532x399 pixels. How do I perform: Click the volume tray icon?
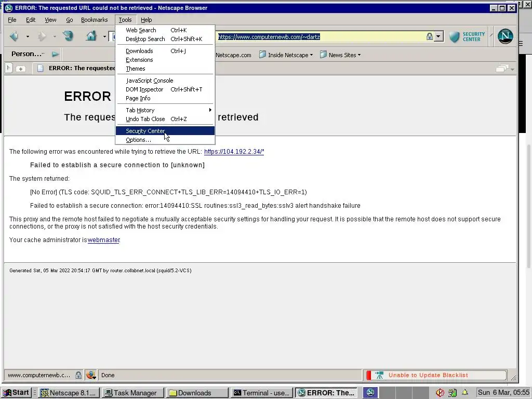click(440, 393)
